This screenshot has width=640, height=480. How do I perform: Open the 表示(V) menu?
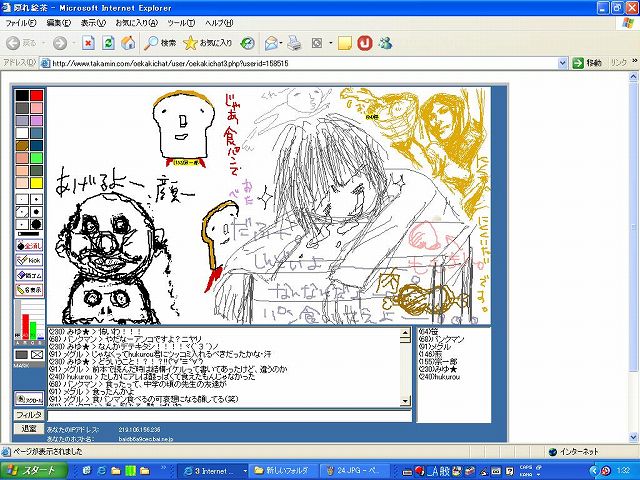(x=93, y=23)
